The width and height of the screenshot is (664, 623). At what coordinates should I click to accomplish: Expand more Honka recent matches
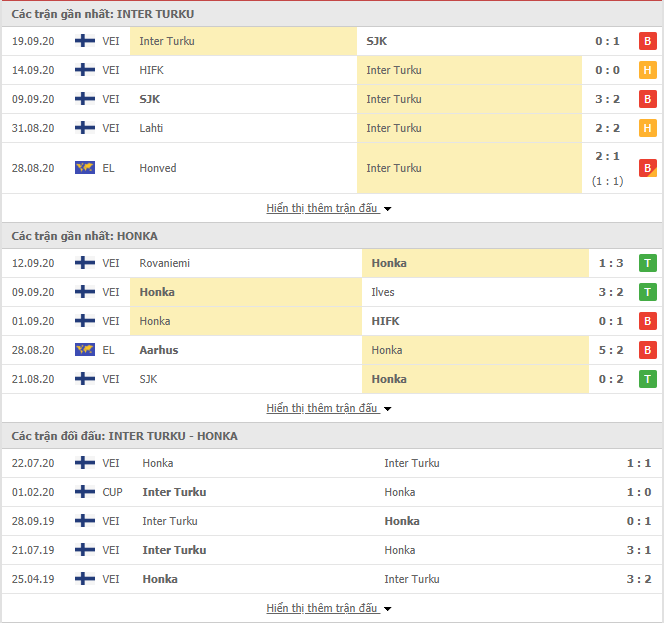tap(329, 408)
